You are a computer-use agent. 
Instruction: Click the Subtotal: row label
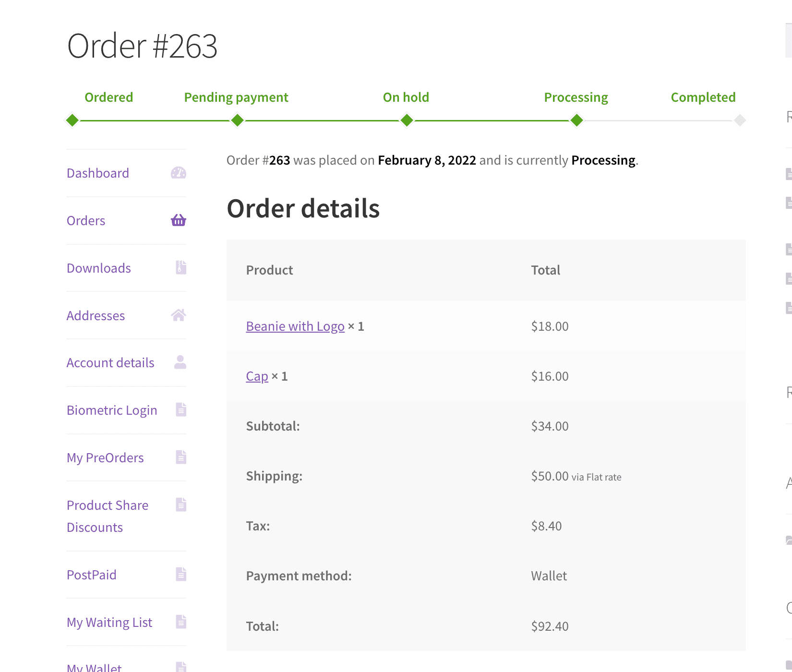point(273,426)
